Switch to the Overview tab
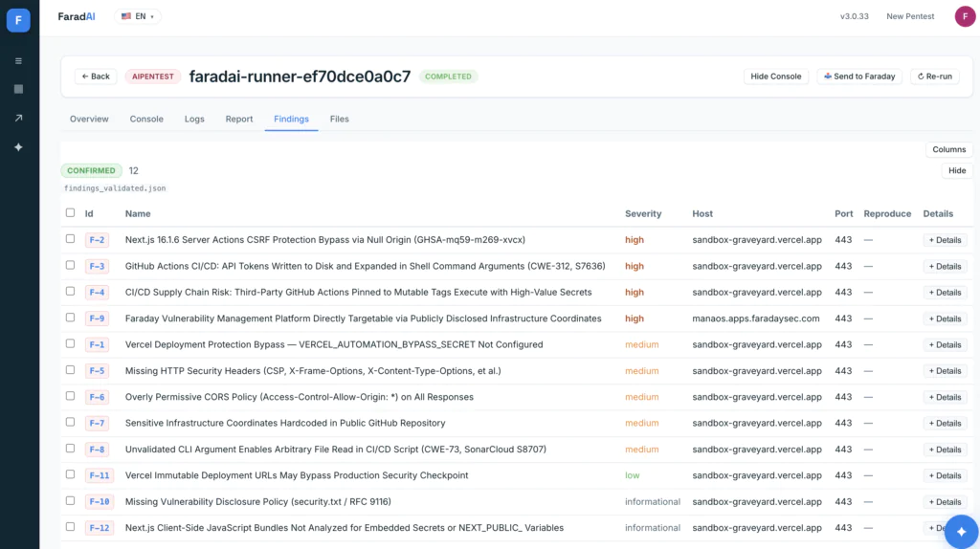The width and height of the screenshot is (980, 549). (x=89, y=119)
